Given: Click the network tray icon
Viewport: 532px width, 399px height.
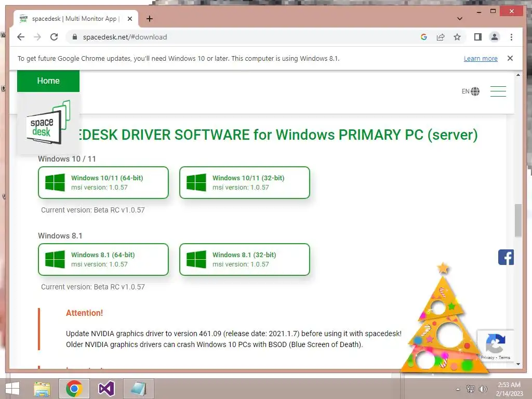Looking at the screenshot, I should (x=471, y=389).
